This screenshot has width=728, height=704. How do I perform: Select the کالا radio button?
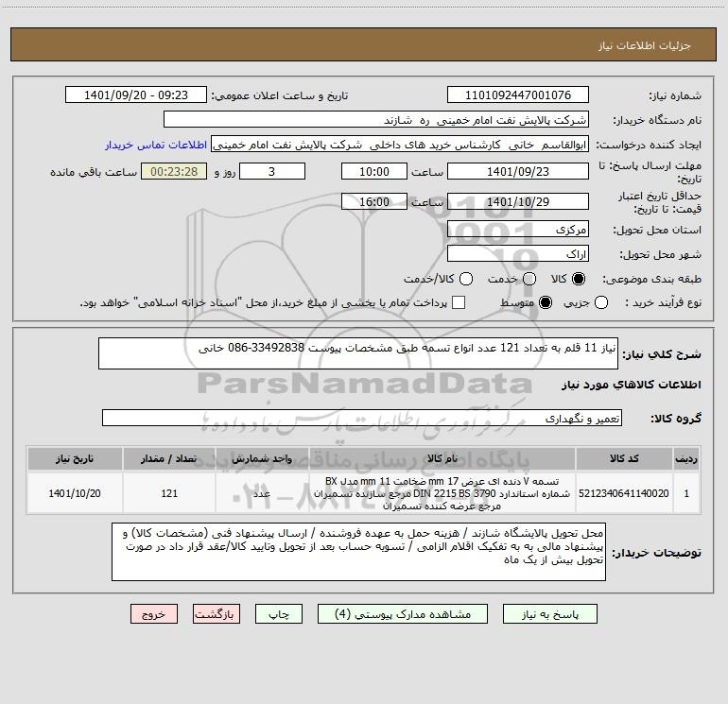tap(579, 279)
